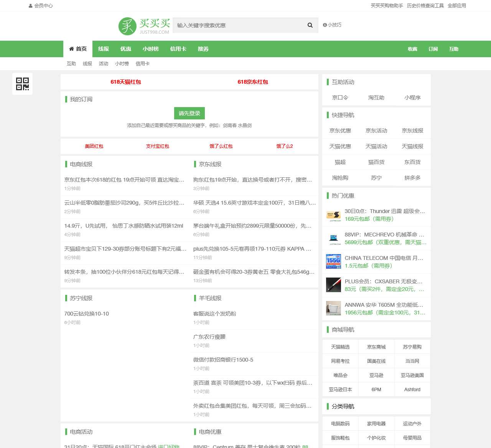Click the 小技巧 info icon

click(325, 25)
